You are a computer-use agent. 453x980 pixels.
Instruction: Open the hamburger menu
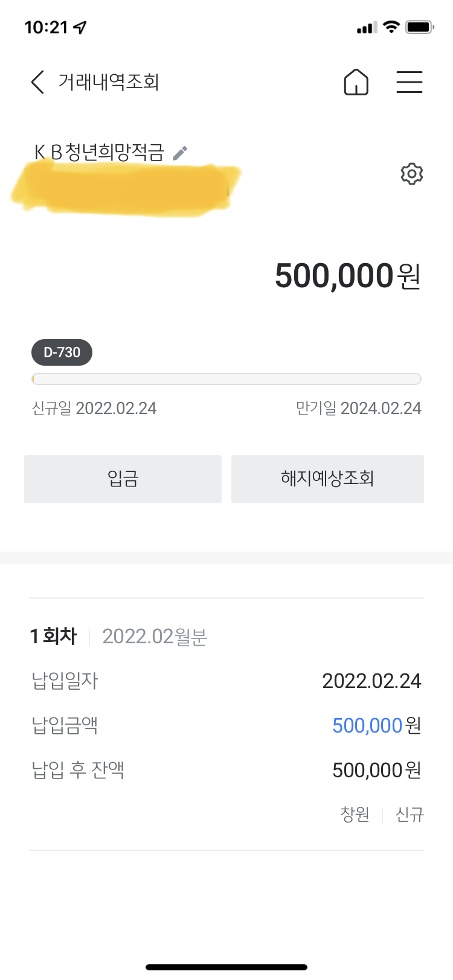(x=409, y=82)
